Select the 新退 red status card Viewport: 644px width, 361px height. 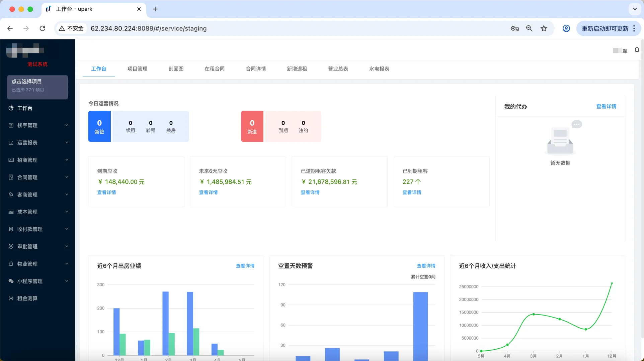tap(252, 126)
